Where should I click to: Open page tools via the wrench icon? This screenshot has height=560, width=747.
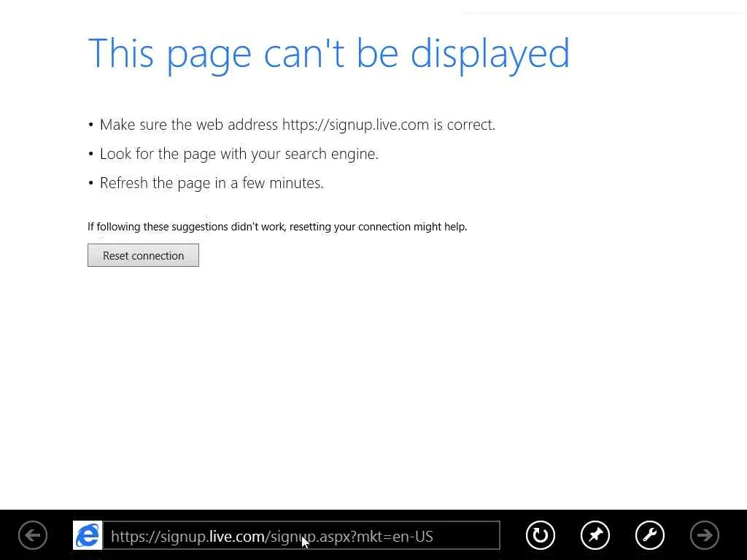[x=650, y=535]
